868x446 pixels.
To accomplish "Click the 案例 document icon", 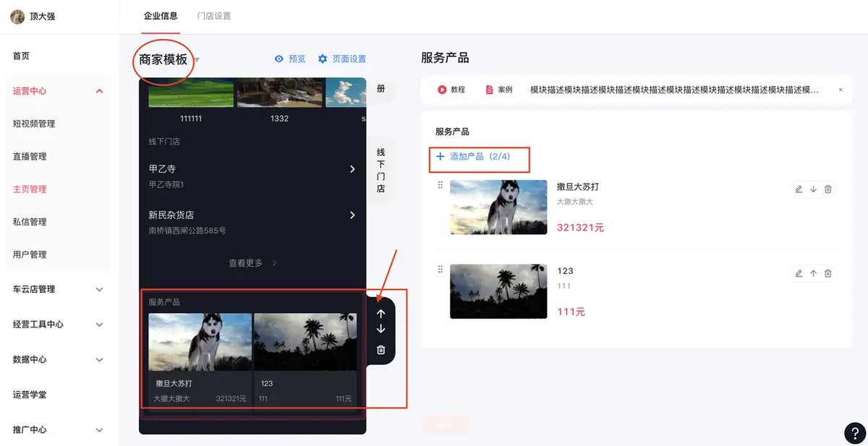I will pos(490,90).
